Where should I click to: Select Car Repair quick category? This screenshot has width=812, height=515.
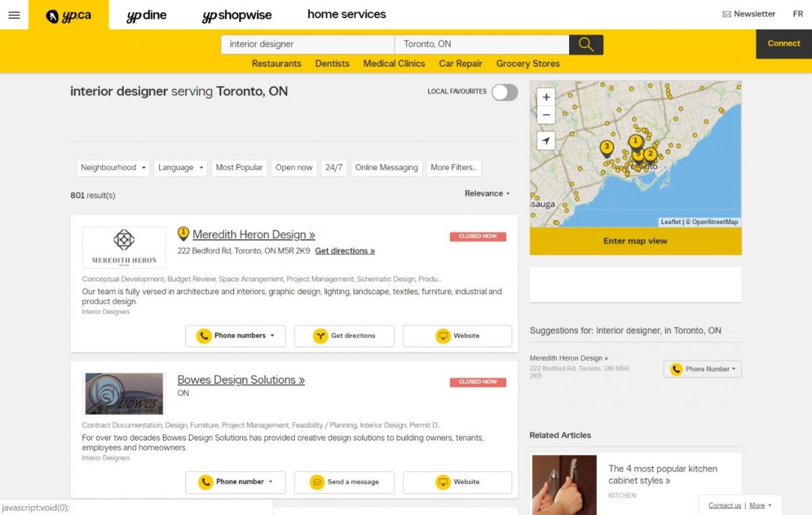pyautogui.click(x=461, y=64)
